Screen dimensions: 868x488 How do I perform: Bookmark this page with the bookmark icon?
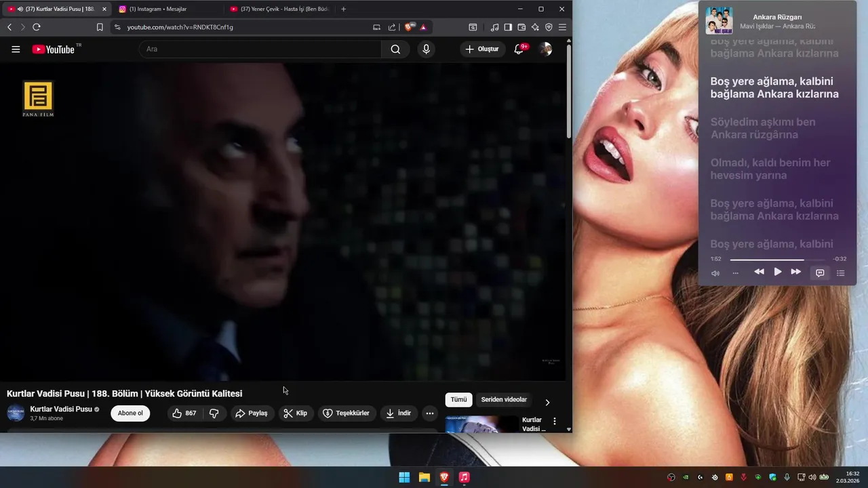(100, 27)
